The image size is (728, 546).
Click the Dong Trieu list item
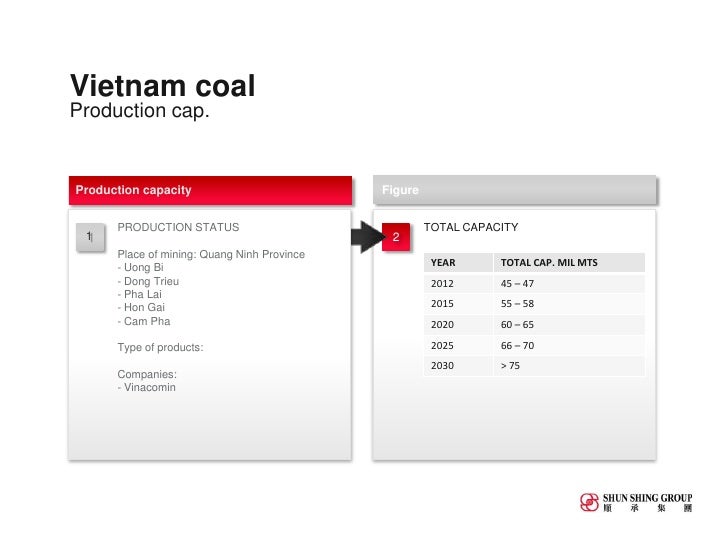tap(148, 281)
